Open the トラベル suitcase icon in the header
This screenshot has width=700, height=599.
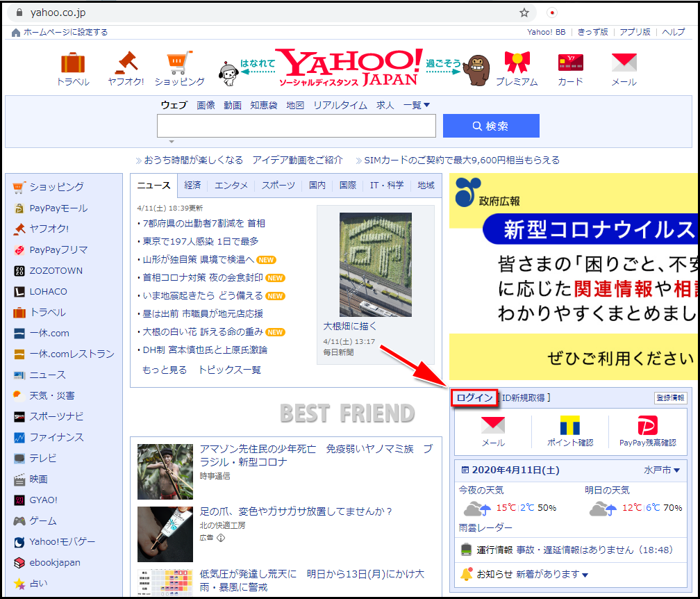pos(73,63)
